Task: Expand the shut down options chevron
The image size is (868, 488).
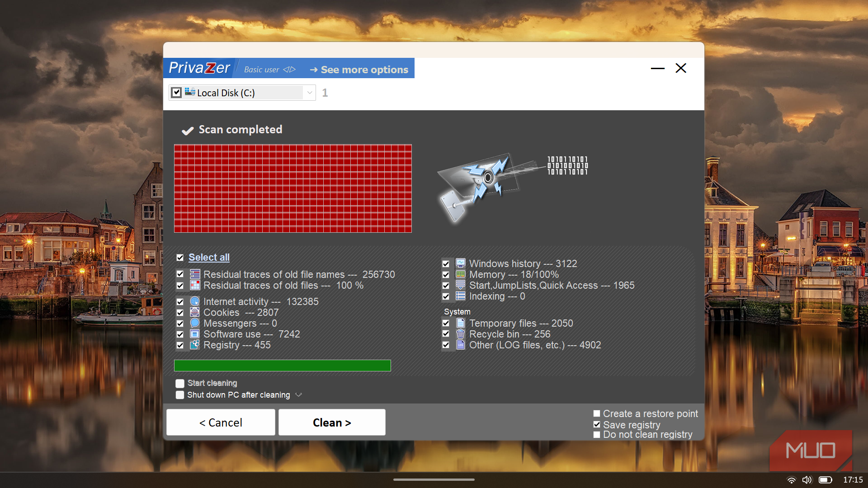Action: [x=298, y=395]
